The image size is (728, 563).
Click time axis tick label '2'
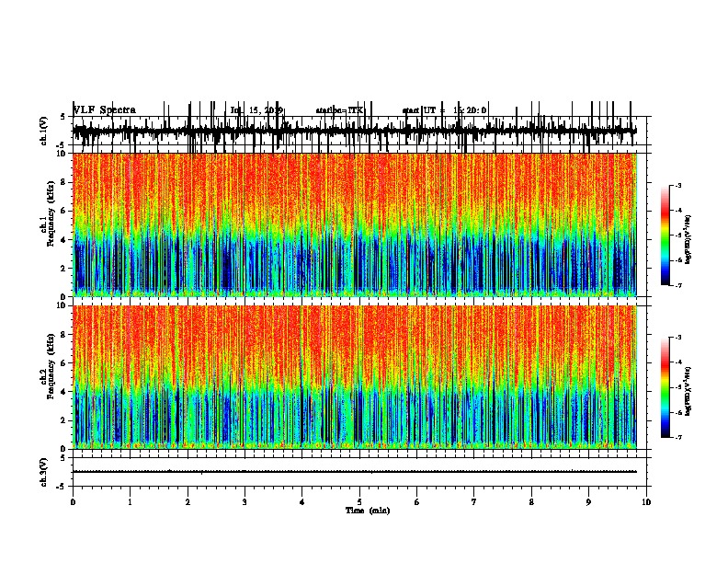(x=188, y=502)
